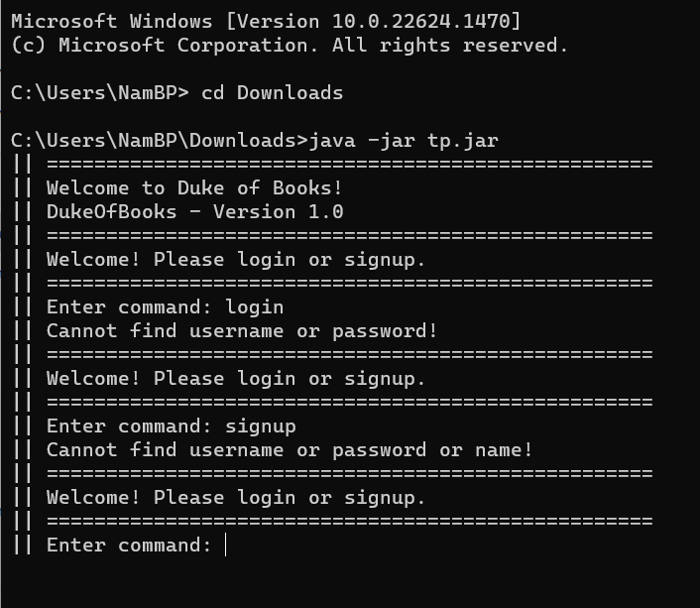Click the double-pipe marker beside the last Enter command
This screenshot has height=608, width=700.
(x=23, y=545)
